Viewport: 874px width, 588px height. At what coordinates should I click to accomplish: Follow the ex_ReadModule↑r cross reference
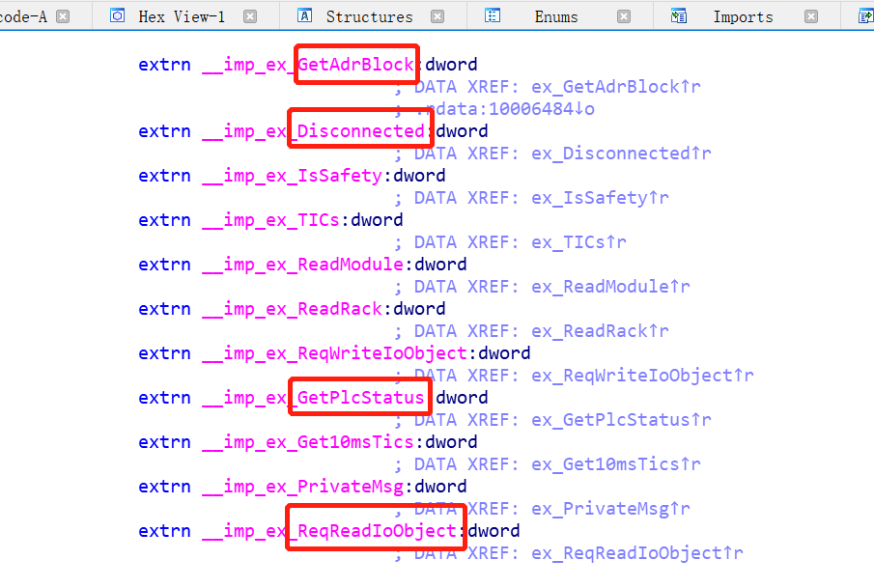click(610, 287)
